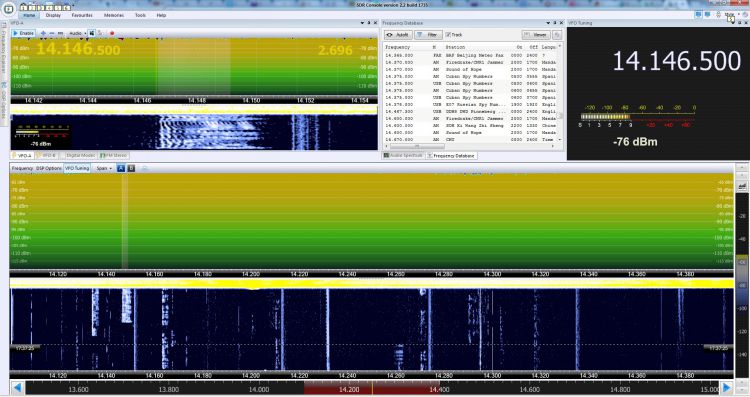
Task: Select the VFO B button beside Span
Action: pyautogui.click(x=131, y=168)
